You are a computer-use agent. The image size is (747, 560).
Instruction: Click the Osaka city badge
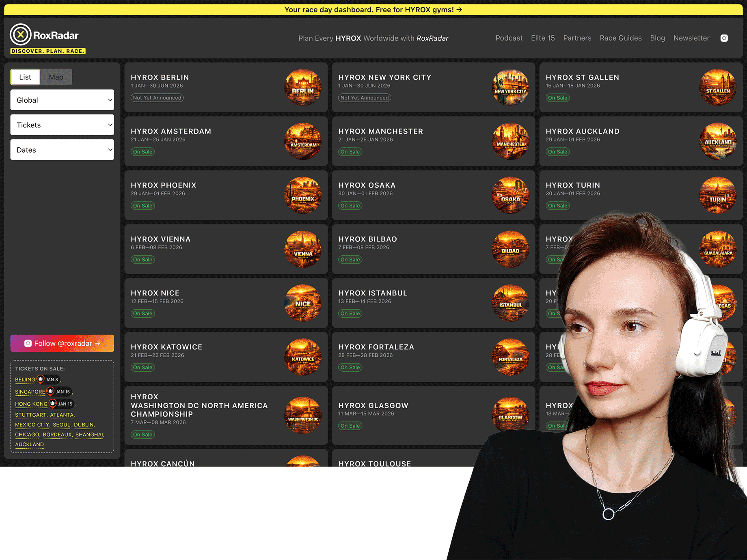click(510, 196)
